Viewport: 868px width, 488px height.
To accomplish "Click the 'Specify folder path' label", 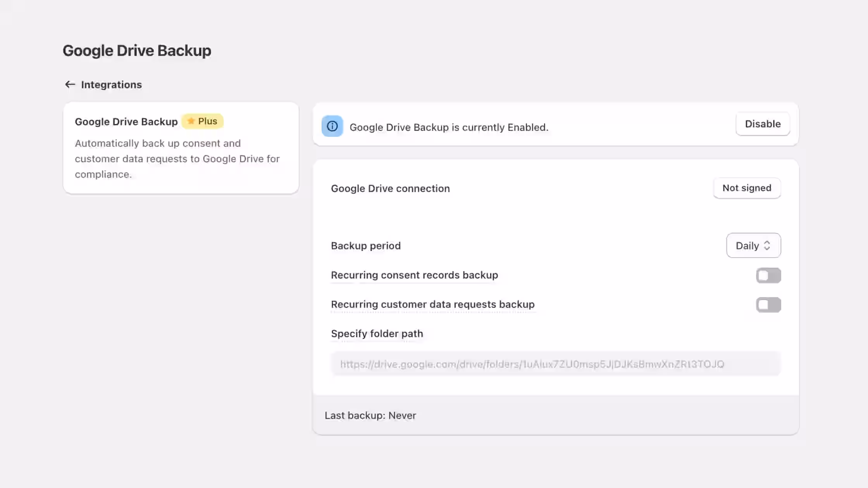I will 377,333.
